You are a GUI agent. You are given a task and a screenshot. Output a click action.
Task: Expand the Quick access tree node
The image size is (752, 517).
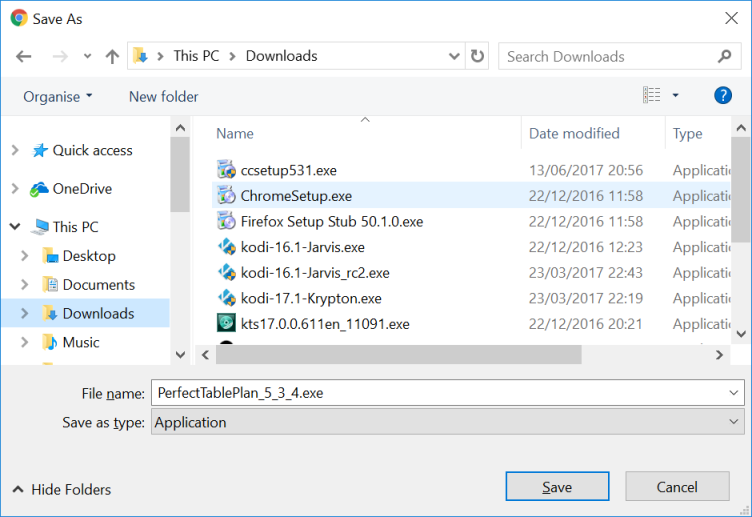15,150
